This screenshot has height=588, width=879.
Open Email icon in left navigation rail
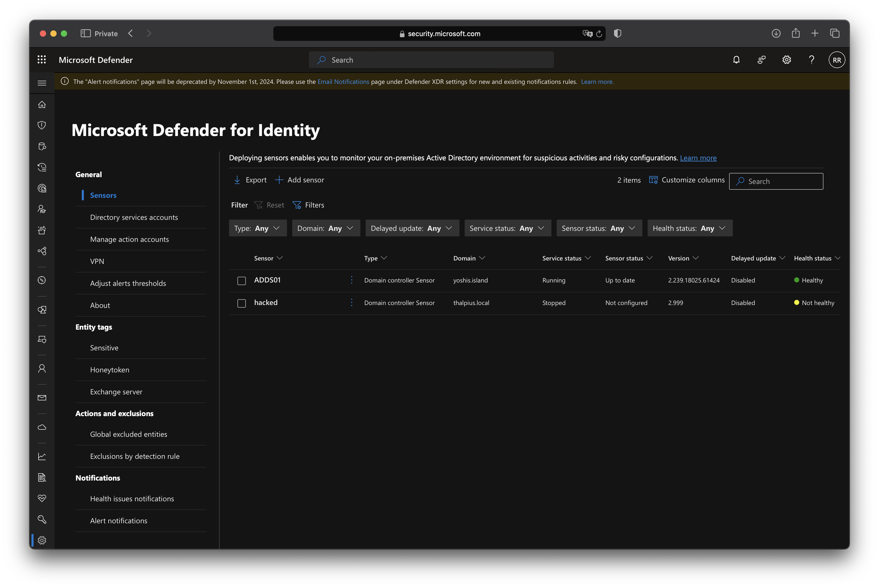[x=42, y=398]
